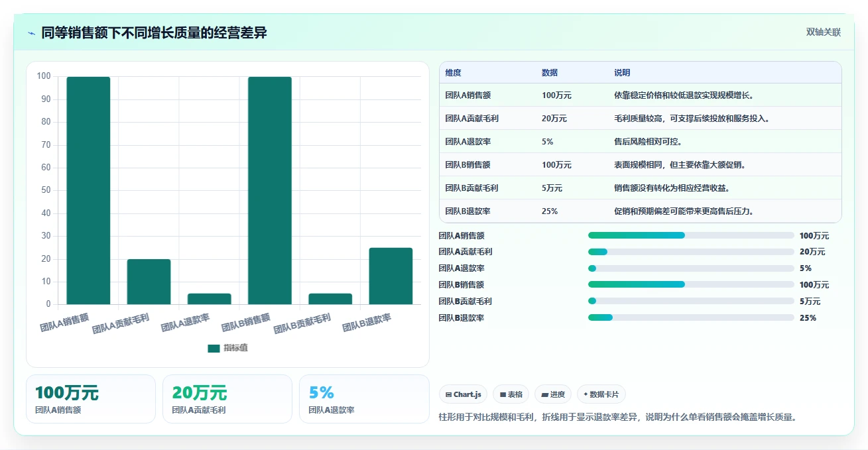Toggle the 指标值 legend item in the chart
The height and width of the screenshot is (450, 868).
(x=227, y=348)
